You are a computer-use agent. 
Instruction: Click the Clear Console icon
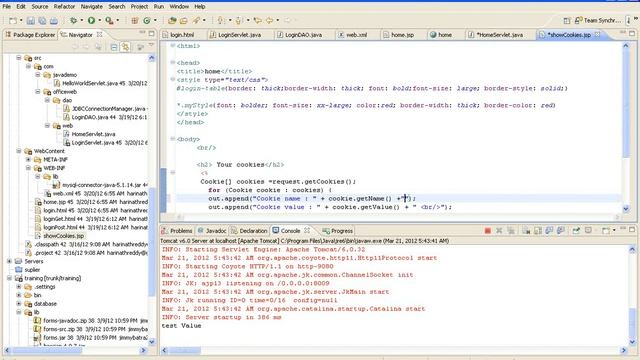click(526, 231)
